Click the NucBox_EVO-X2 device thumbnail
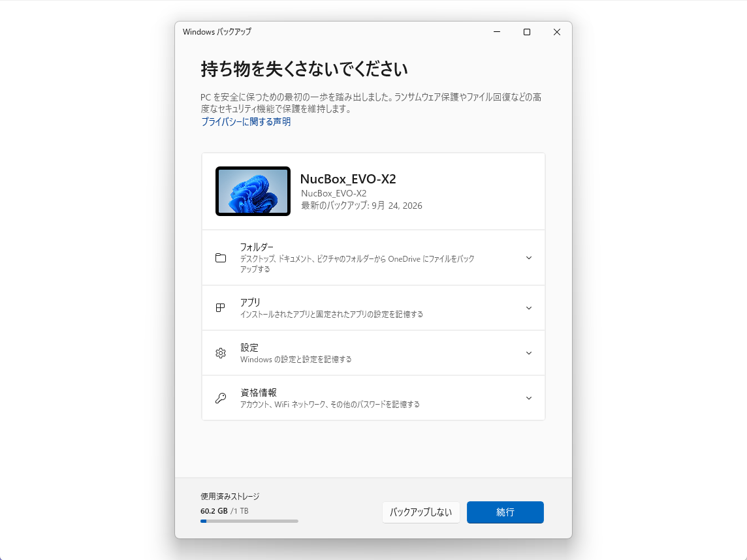 [253, 191]
